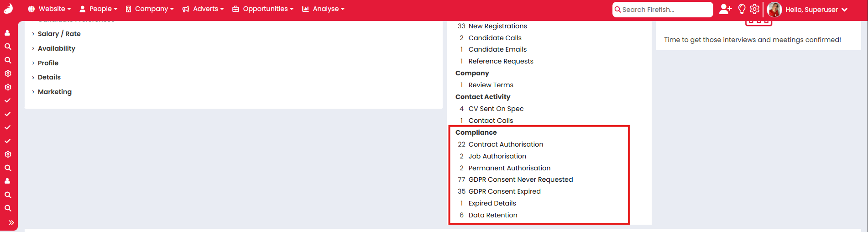Click the topmost user icon in left sidebar
This screenshot has height=232, width=868.
(x=8, y=33)
